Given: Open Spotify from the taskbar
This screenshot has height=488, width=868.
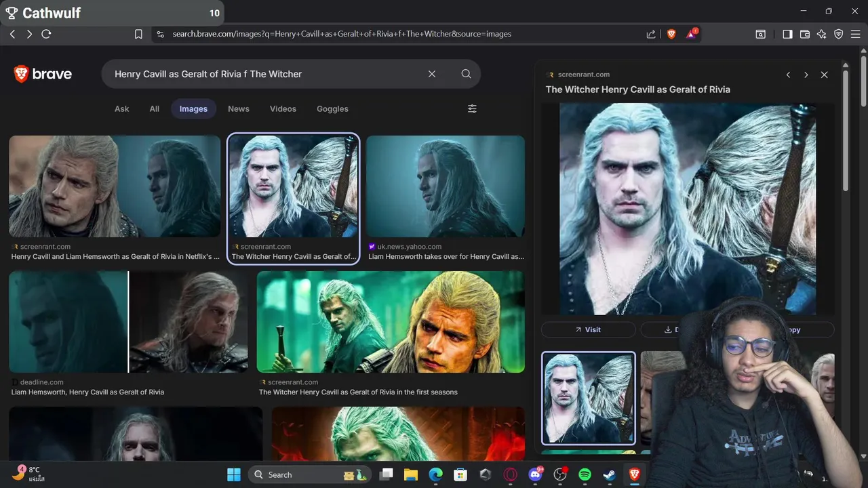Looking at the screenshot, I should 585,474.
